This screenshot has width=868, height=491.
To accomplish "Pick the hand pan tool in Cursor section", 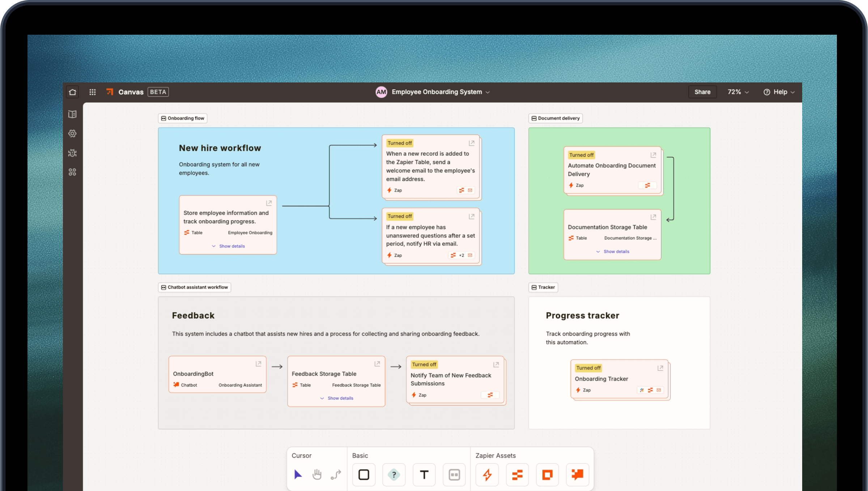I will [317, 475].
